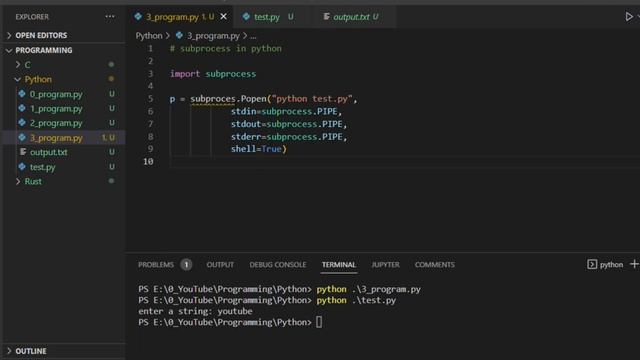This screenshot has height=360, width=640.
Task: Click underlined 'subproces' on line 5
Action: coord(213,99)
